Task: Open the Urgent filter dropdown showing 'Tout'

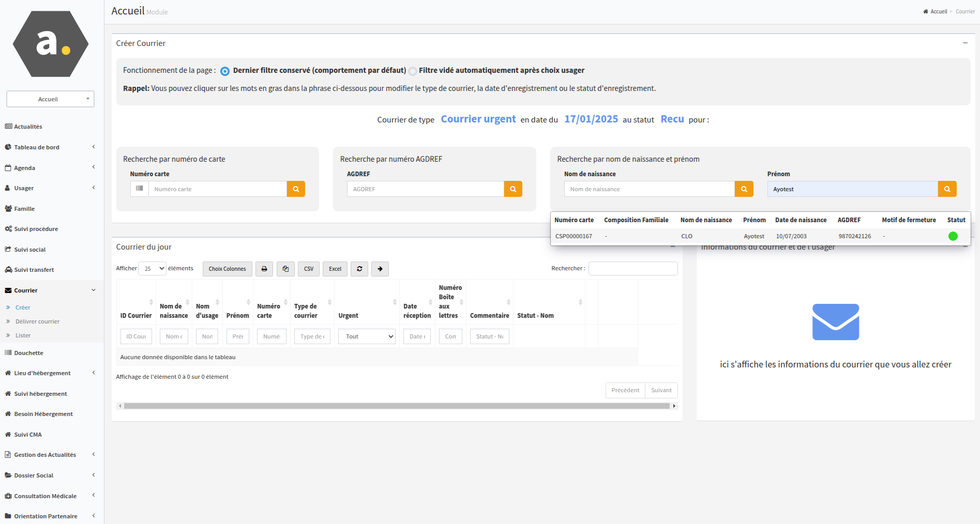Action: 366,336
